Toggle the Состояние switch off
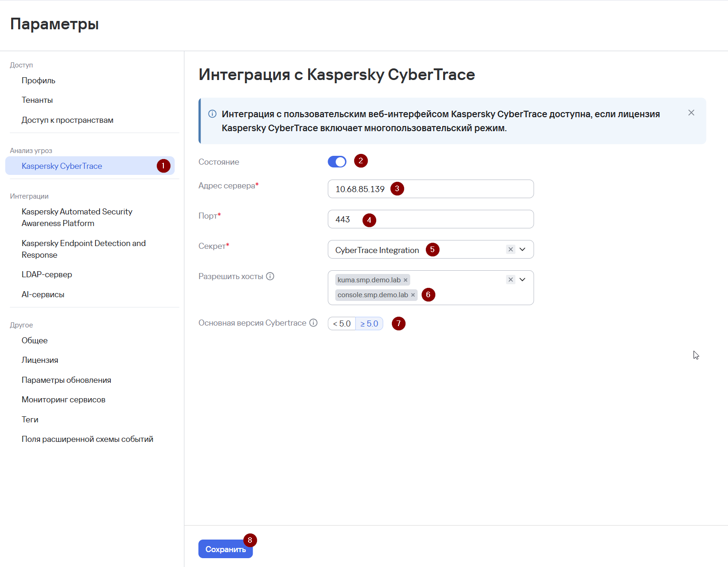 (337, 162)
